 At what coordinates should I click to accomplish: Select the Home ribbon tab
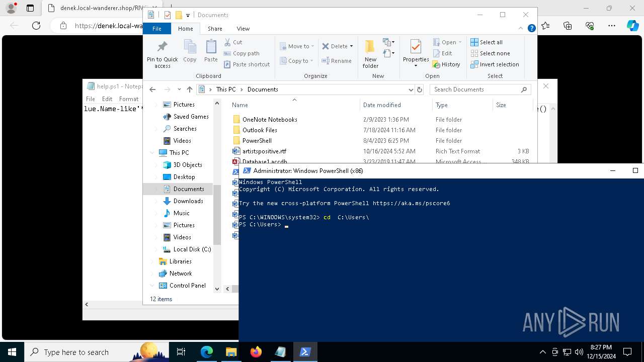pyautogui.click(x=185, y=29)
